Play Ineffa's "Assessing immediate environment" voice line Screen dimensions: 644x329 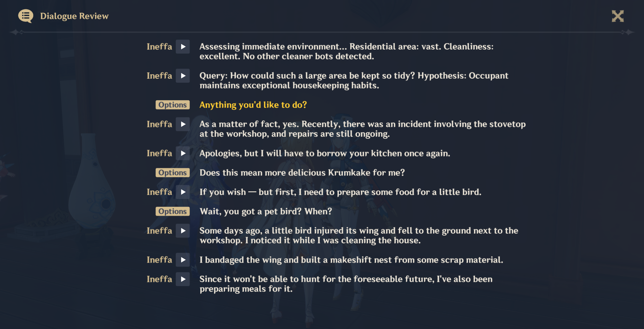pyautogui.click(x=183, y=47)
